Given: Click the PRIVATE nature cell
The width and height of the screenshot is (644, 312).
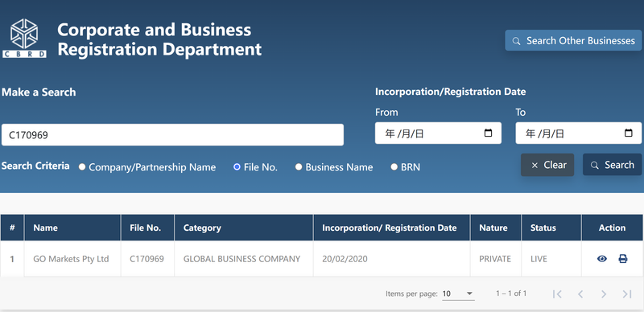Looking at the screenshot, I should 495,259.
